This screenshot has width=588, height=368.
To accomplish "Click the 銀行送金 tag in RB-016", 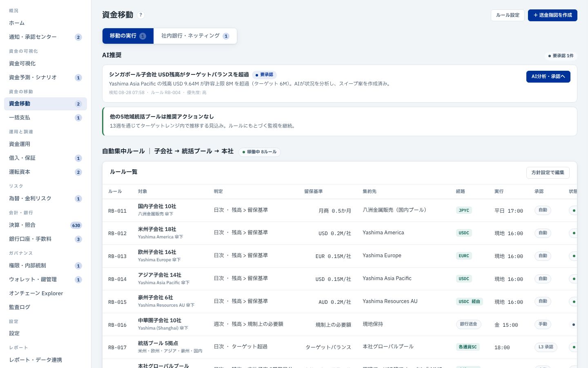I will click(468, 324).
